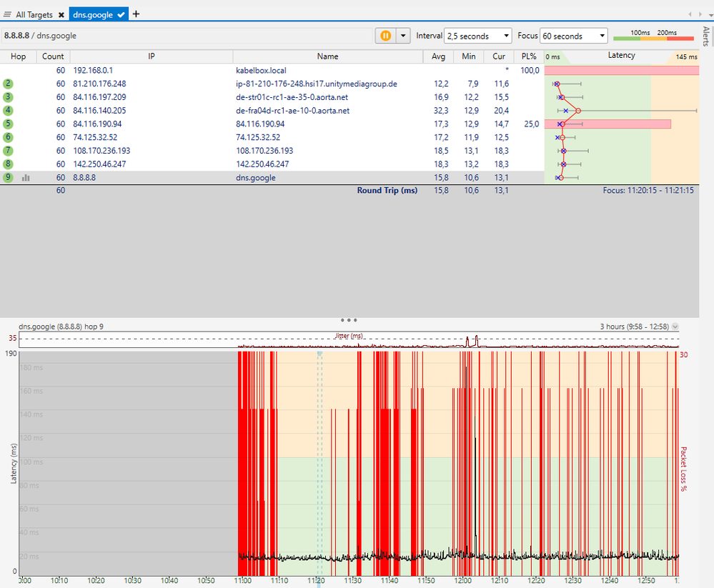Pause tracing with the orange pause button
Screen dimensions: 714x588
(385, 36)
